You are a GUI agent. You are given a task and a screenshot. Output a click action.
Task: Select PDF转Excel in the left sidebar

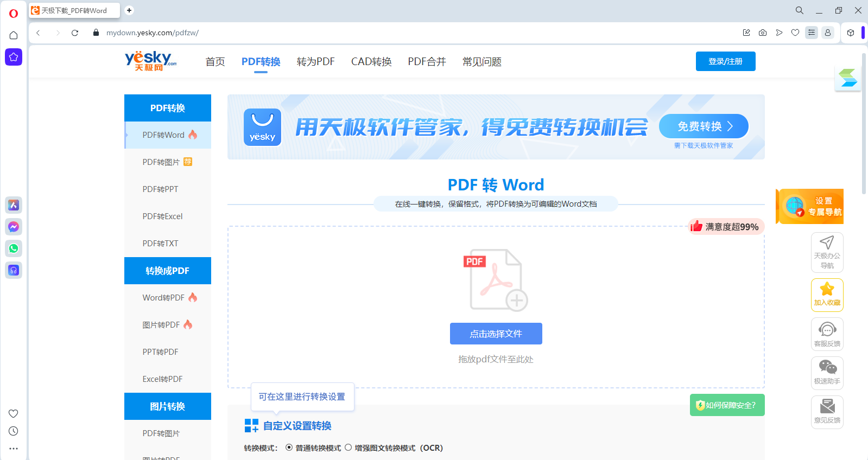[x=162, y=216]
